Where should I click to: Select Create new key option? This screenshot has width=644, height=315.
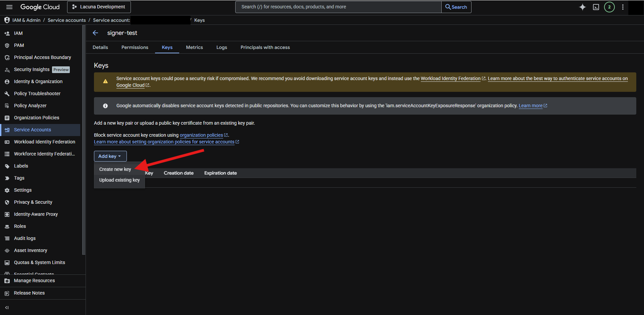115,169
